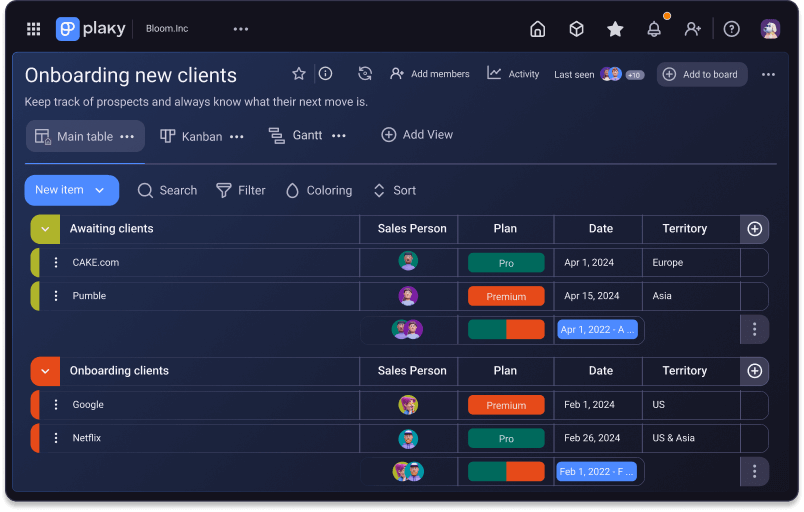Open the user profile avatar
Screen dimensions: 804x512
pyautogui.click(x=770, y=29)
